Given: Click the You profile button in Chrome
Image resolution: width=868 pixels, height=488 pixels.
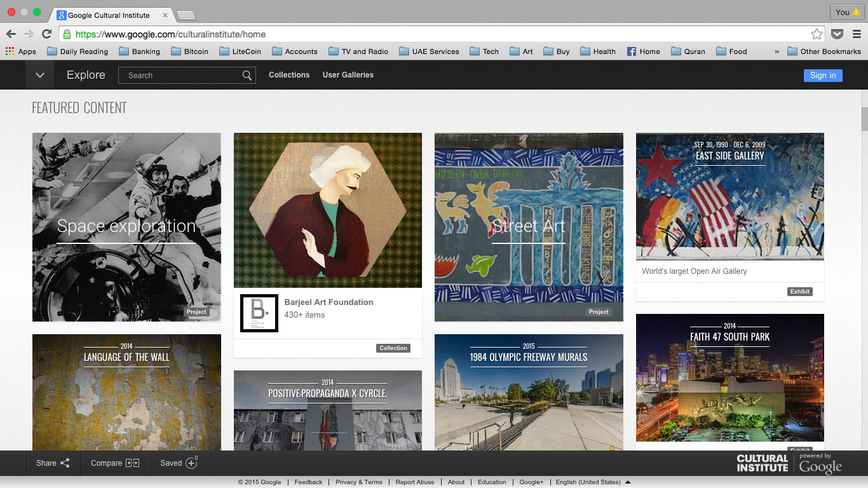Looking at the screenshot, I should [847, 12].
